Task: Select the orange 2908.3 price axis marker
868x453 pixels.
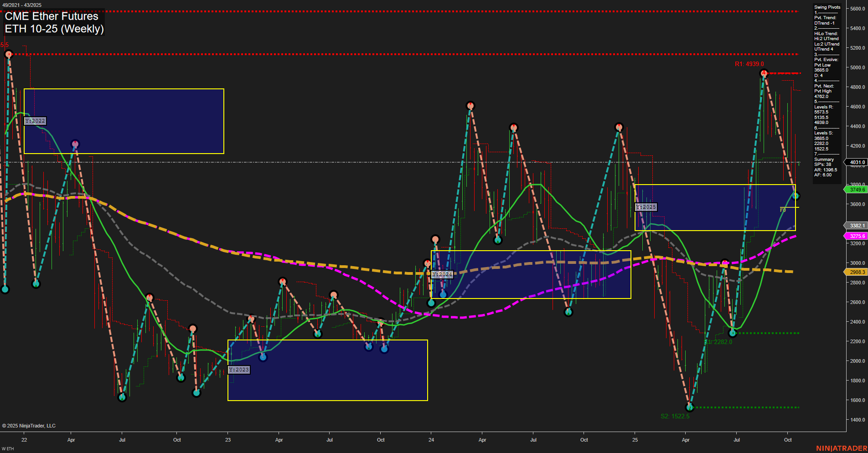Action: pos(857,272)
